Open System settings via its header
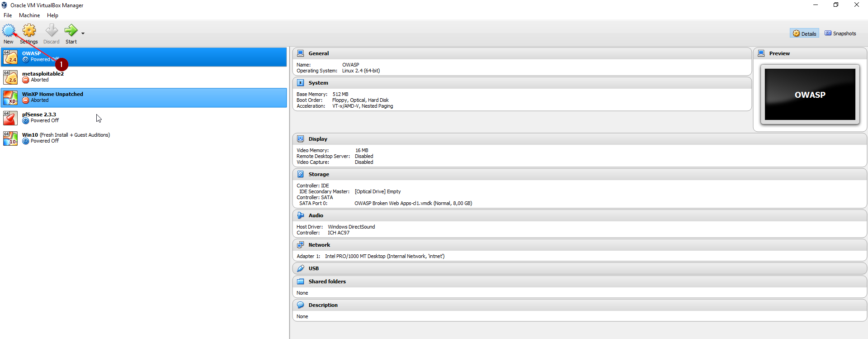 pos(318,83)
